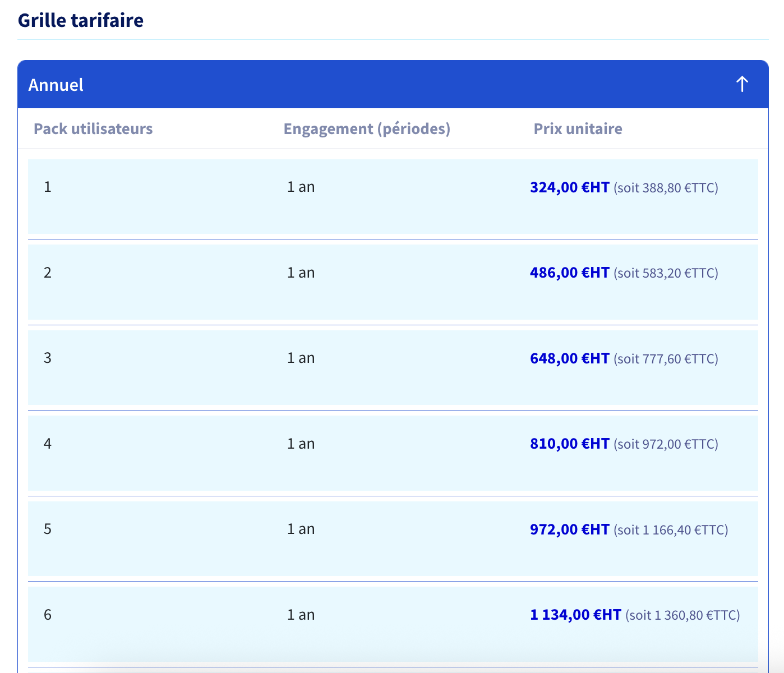Collapse the Annuel section with arrow icon

coord(742,84)
